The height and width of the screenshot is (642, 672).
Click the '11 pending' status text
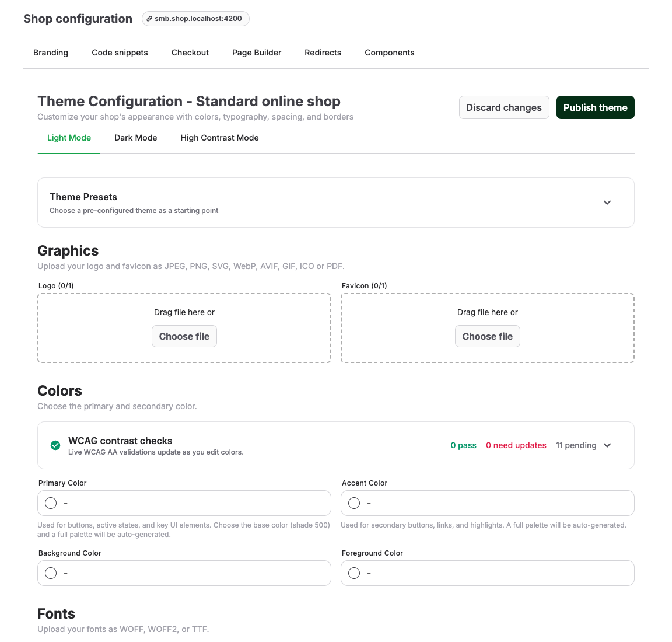coord(576,445)
